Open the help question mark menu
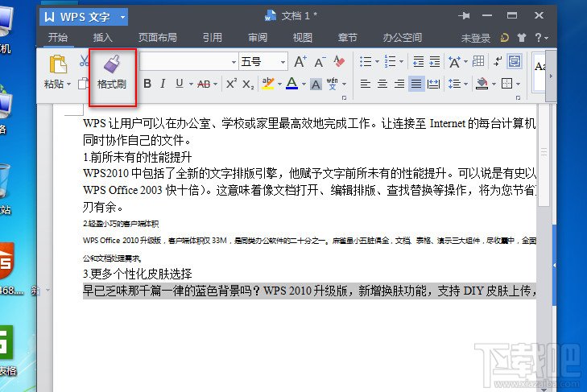Screen dimensions: 587x392 (x=541, y=38)
